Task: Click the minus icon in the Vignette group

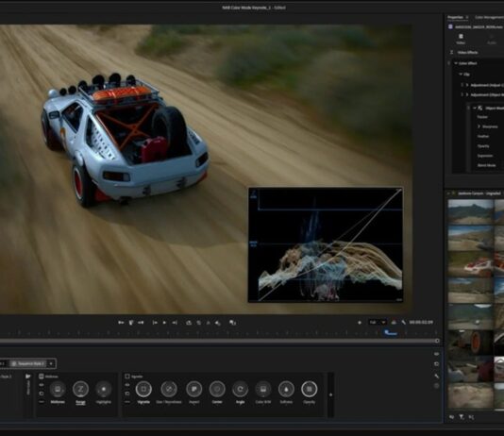Action: click(x=127, y=402)
